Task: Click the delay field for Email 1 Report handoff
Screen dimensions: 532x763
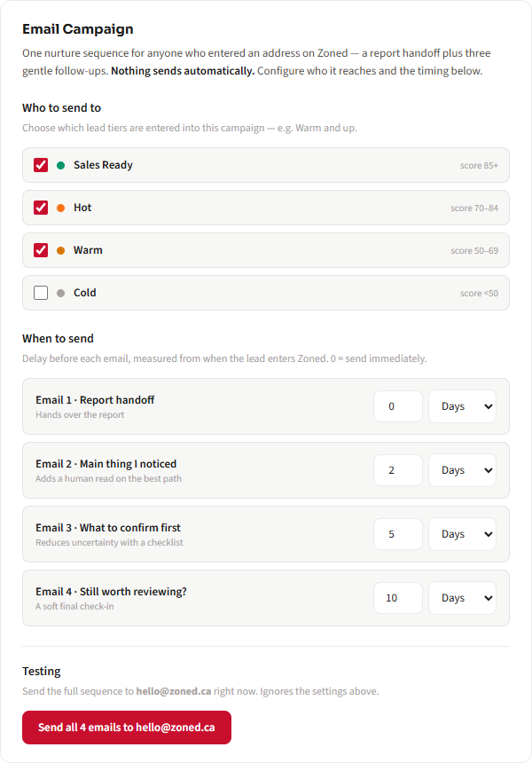Action: [398, 406]
